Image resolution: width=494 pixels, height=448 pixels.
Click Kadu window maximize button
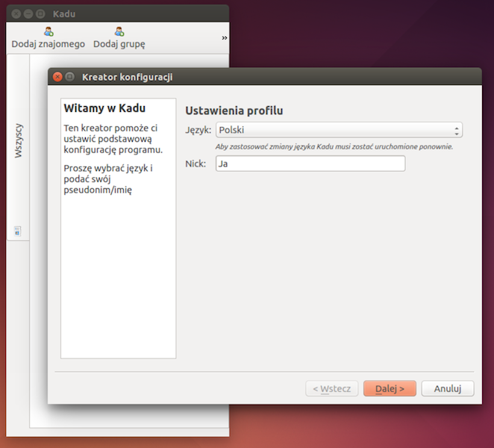[40, 13]
